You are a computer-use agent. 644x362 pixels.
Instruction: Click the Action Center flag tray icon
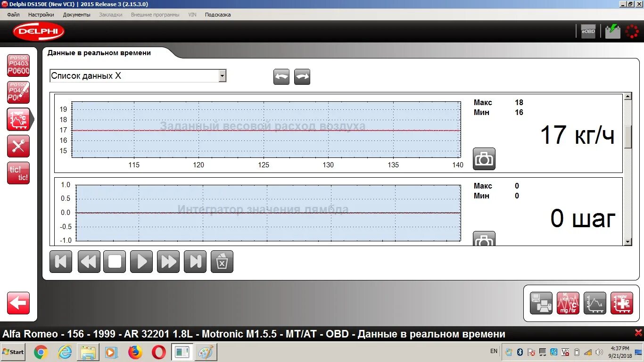[x=531, y=352]
